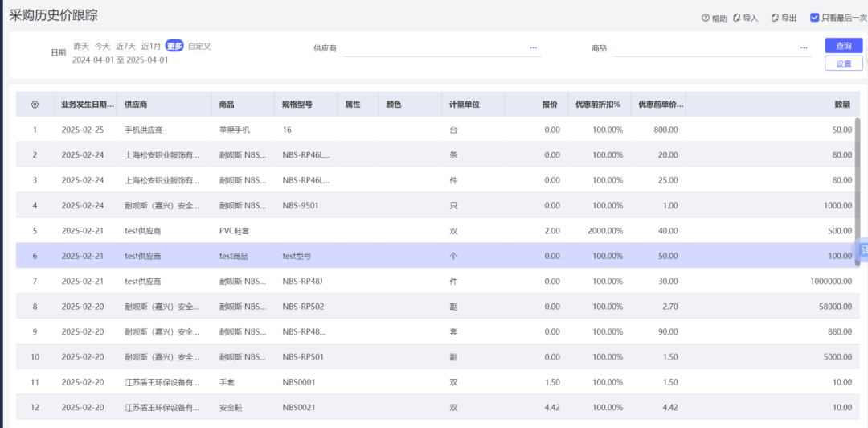The image size is (868, 428).
Task: Sort by the 业务发生日期 column header
Action: click(x=88, y=105)
